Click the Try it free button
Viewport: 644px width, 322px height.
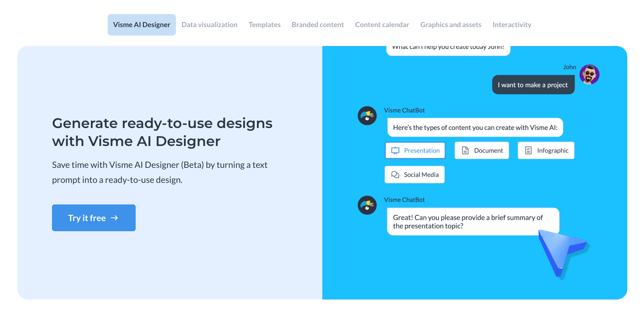pos(94,218)
